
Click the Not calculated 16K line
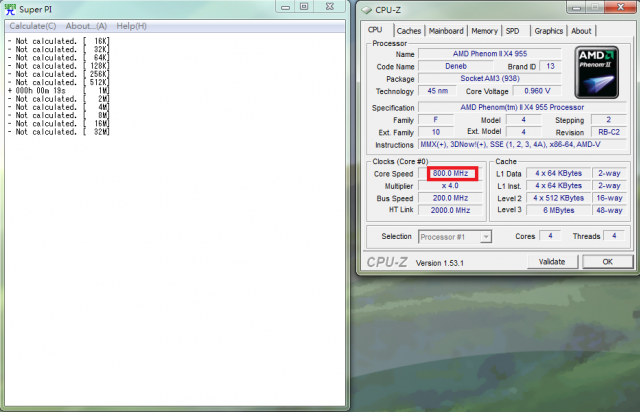[58, 41]
